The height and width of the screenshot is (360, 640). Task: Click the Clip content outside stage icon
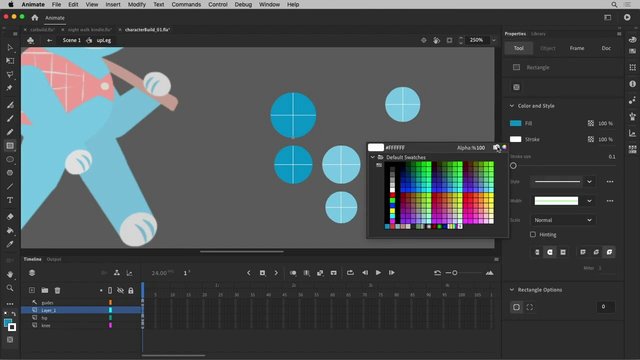(x=449, y=40)
